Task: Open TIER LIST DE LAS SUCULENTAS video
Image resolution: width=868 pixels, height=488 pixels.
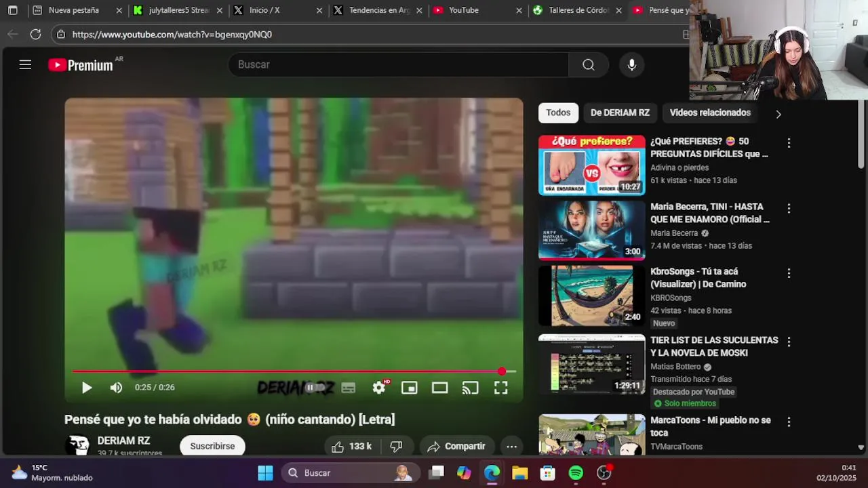Action: [714, 346]
